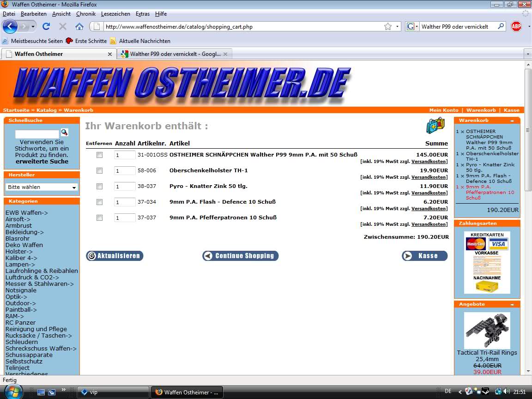Open Versandkosten link under Oberschenkelholster TH-1
The height and width of the screenshot is (399, 532).
point(429,177)
